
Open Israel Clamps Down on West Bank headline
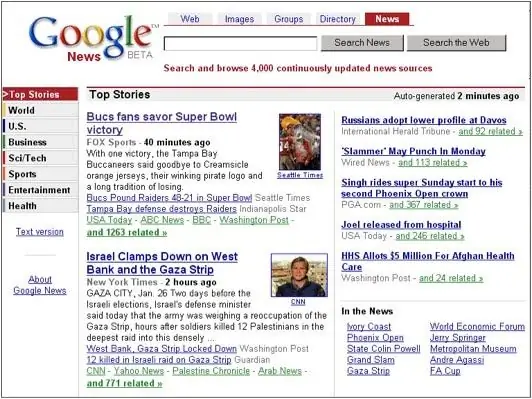(162, 263)
